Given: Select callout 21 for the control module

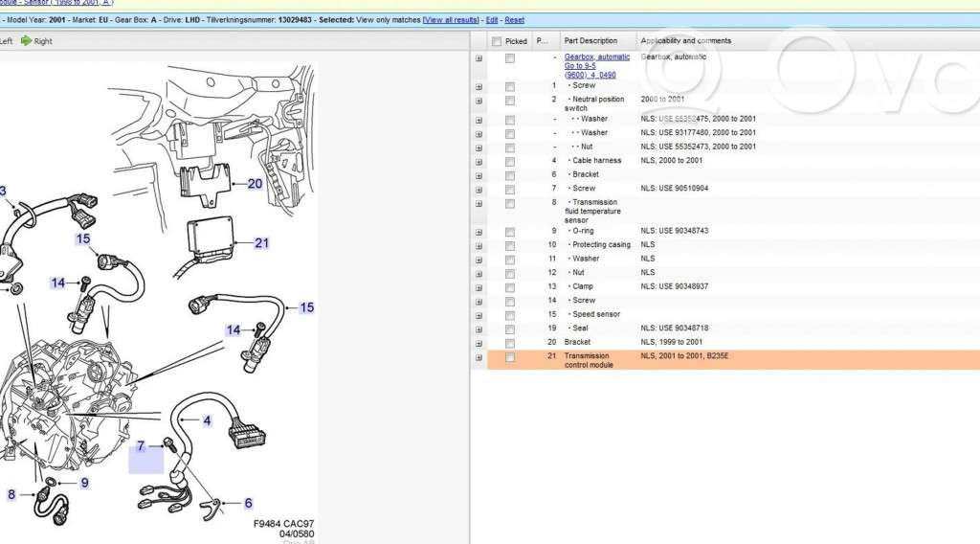Looking at the screenshot, I should tap(261, 243).
